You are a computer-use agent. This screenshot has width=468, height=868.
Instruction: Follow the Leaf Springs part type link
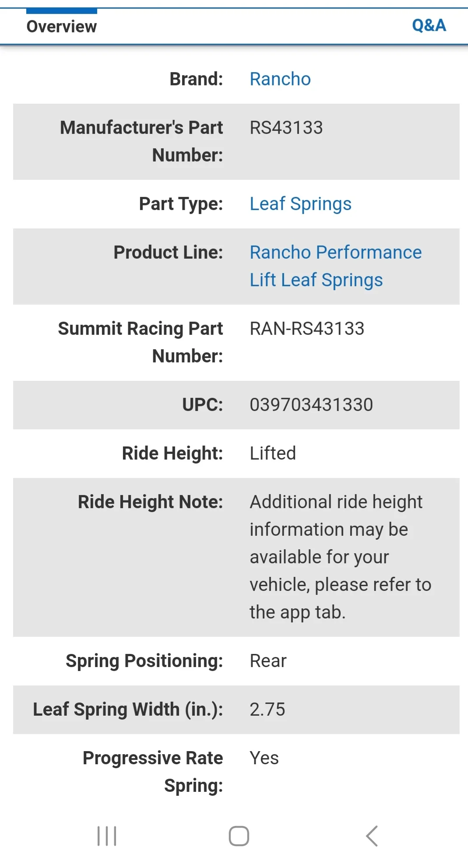[x=300, y=204]
